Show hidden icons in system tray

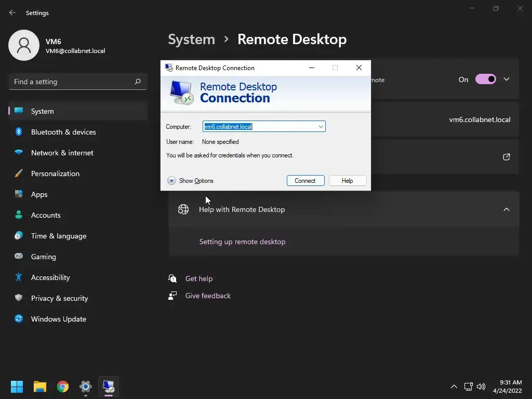(454, 387)
